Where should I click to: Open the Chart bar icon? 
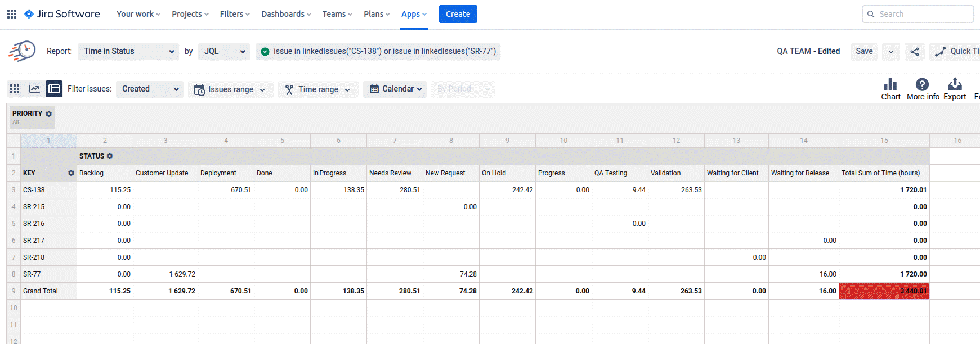click(890, 85)
